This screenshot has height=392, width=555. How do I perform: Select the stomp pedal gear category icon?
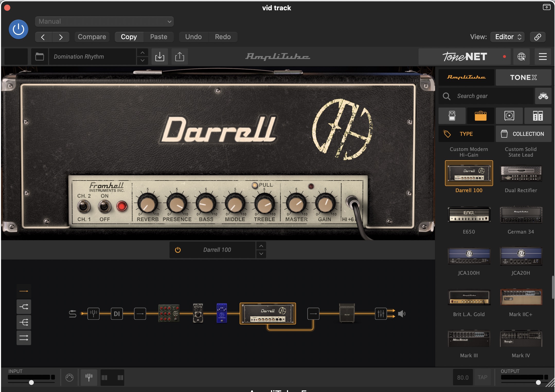pos(452,116)
